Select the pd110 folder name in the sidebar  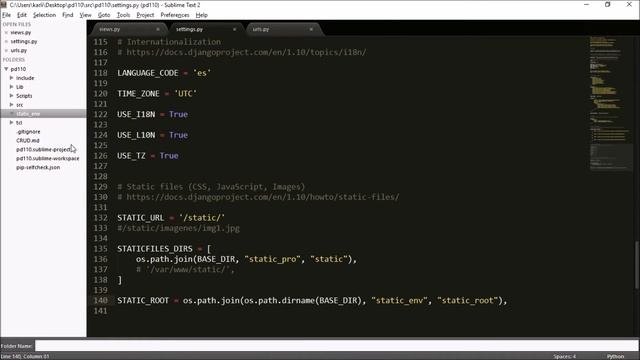point(18,69)
